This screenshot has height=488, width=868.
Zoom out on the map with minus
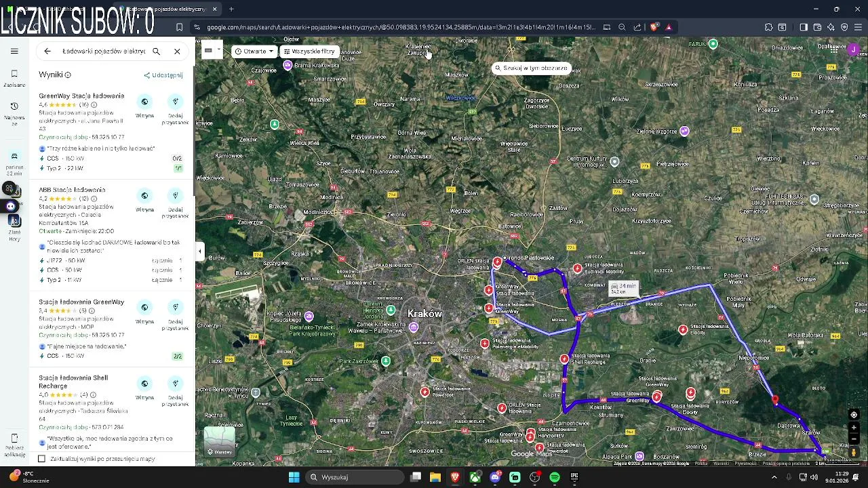pos(854,439)
